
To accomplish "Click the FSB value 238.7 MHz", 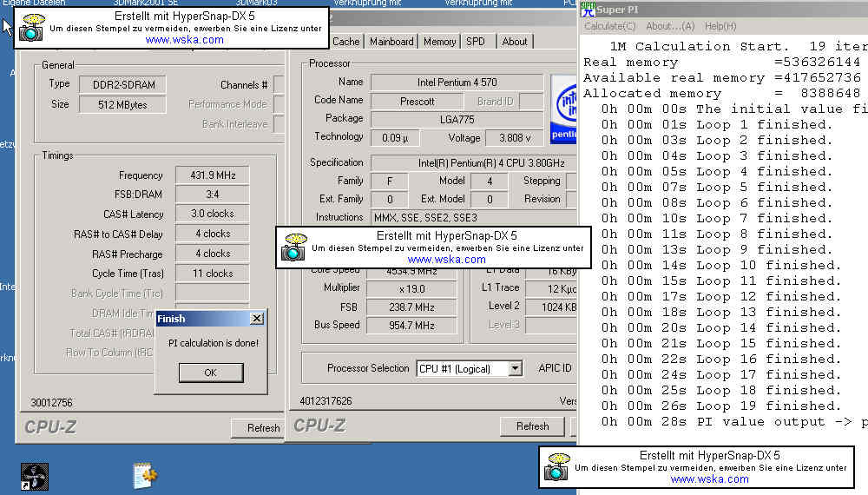I will (x=411, y=307).
